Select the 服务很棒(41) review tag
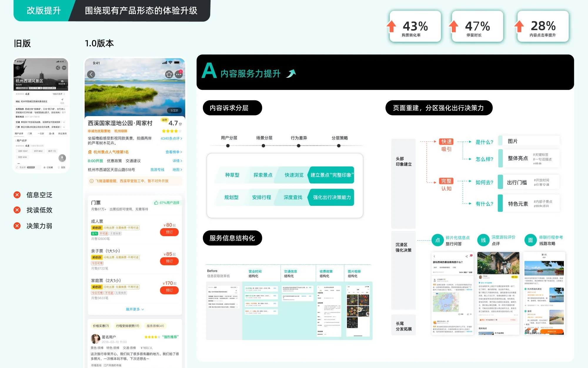 tap(155, 326)
